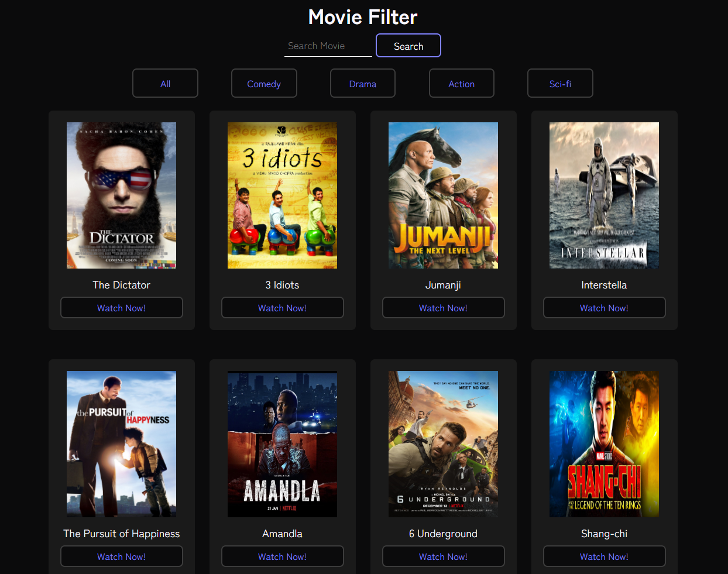
Task: Open the 6 Underground poster
Action: click(443, 444)
